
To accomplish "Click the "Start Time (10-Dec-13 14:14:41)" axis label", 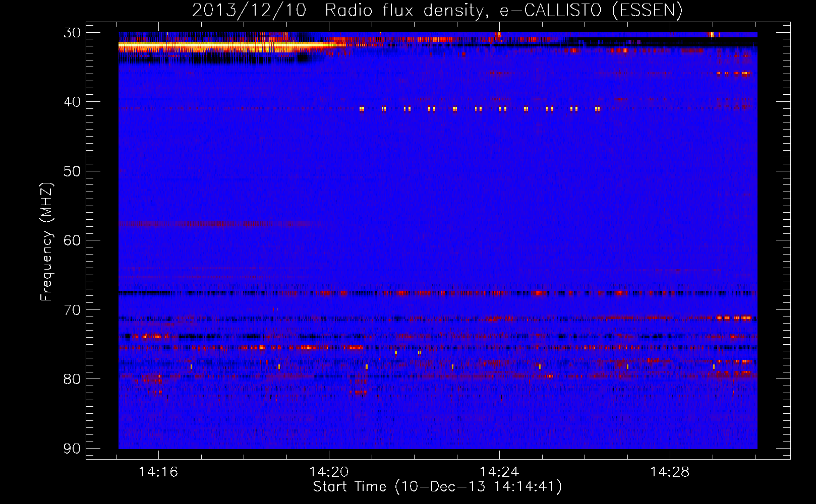I will tap(437, 487).
